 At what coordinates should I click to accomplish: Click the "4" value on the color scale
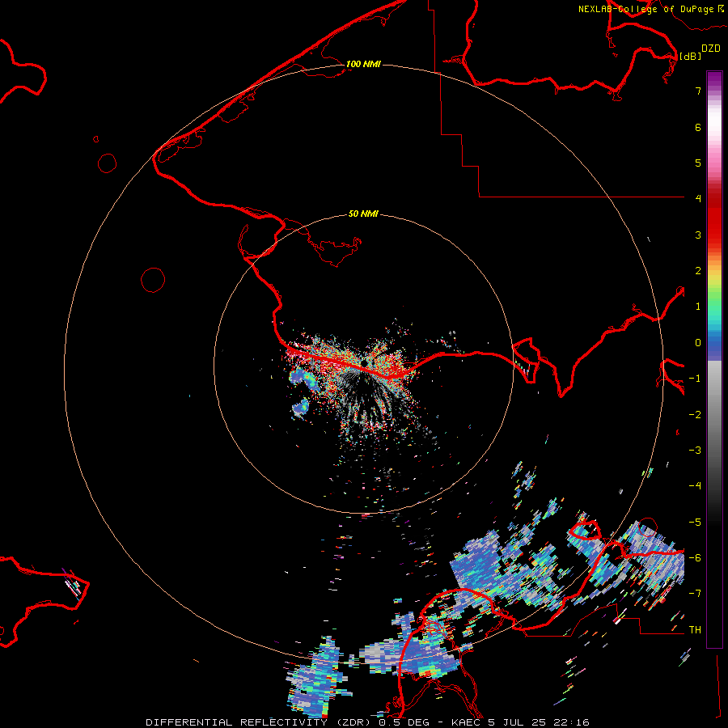coord(698,199)
